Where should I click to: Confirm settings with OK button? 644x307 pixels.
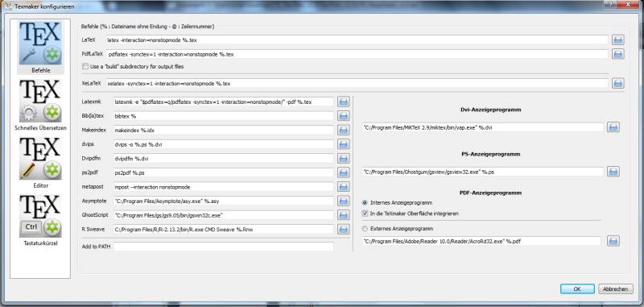click(577, 289)
